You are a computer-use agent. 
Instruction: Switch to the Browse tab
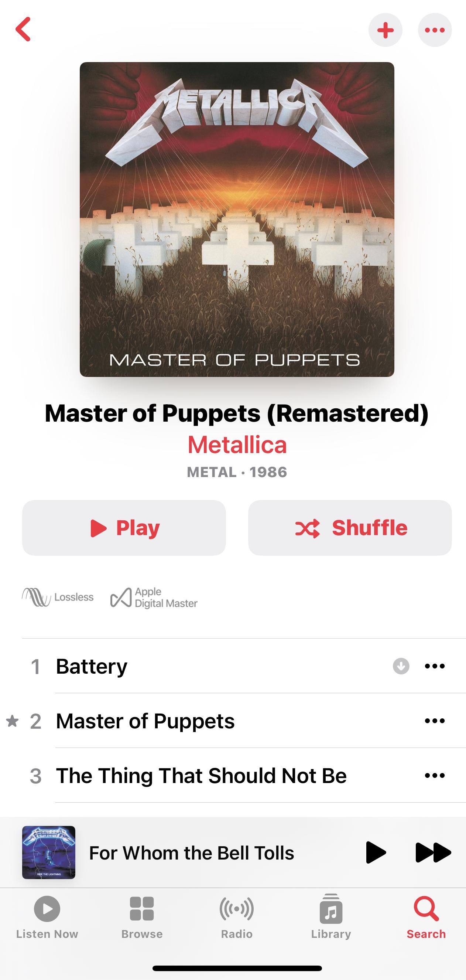click(x=142, y=917)
